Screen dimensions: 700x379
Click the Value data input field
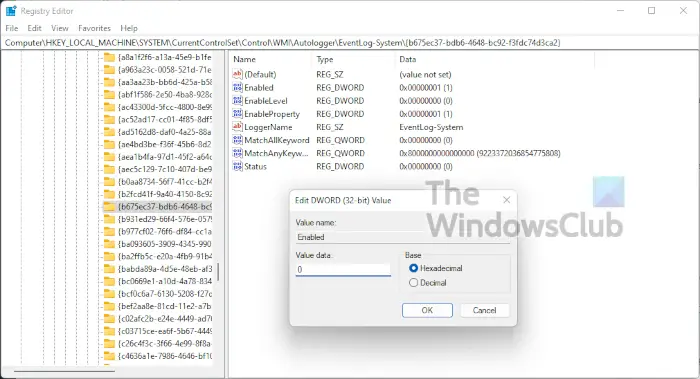(343, 270)
